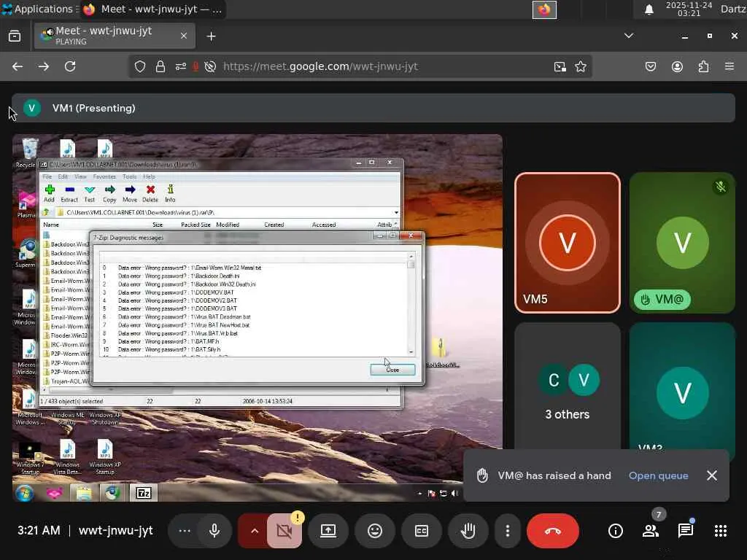
Task: Toggle closed captions
Action: [422, 531]
